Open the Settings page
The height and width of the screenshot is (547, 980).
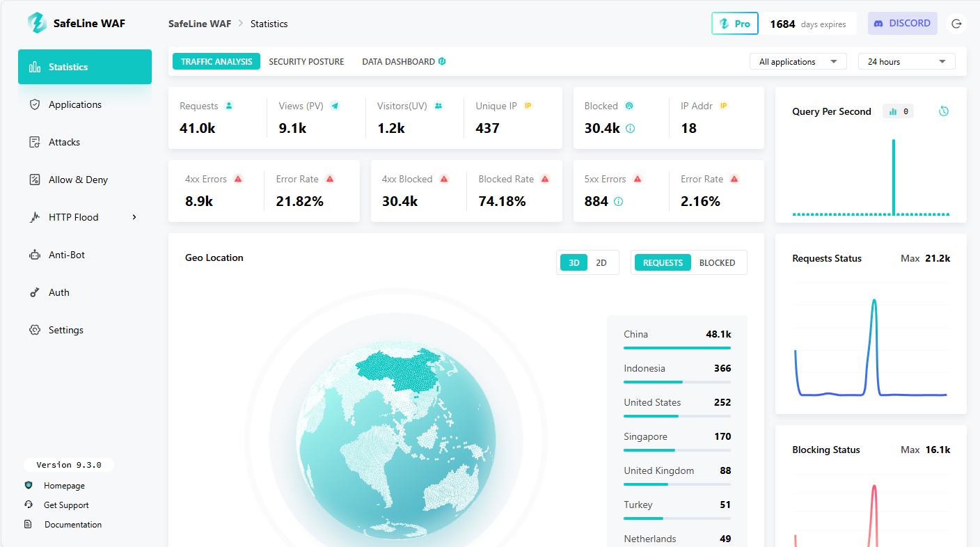click(85, 330)
